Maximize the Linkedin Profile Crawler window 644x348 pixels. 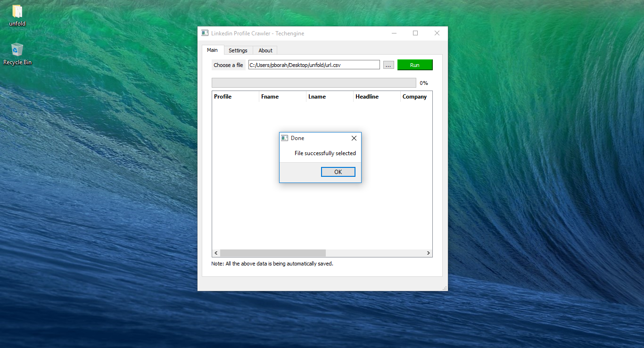415,33
